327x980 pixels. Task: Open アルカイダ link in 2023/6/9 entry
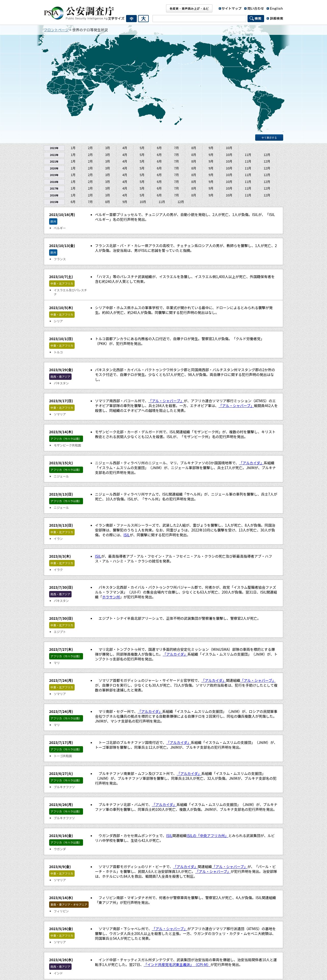tap(185, 867)
